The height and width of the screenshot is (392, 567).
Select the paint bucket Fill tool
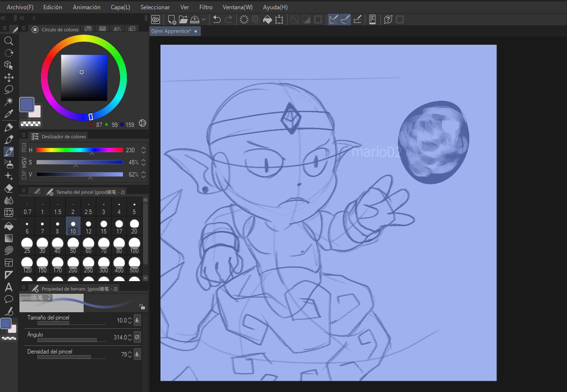(x=8, y=226)
